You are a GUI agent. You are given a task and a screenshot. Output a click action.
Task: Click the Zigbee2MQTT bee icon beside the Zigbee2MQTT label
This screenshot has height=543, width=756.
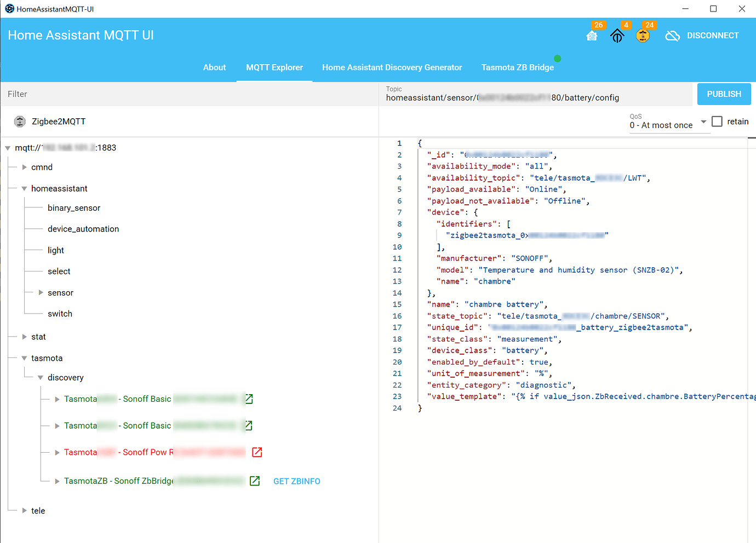[x=20, y=122]
